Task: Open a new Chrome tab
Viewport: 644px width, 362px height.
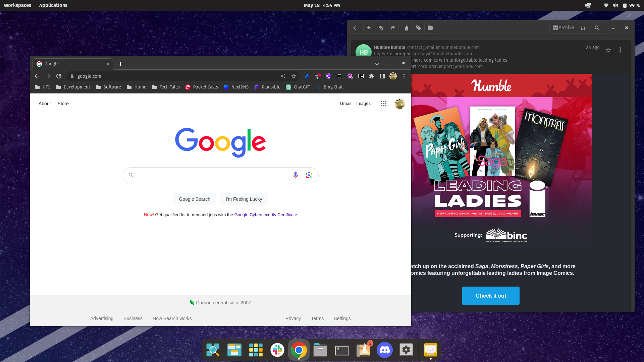Action: [x=120, y=64]
